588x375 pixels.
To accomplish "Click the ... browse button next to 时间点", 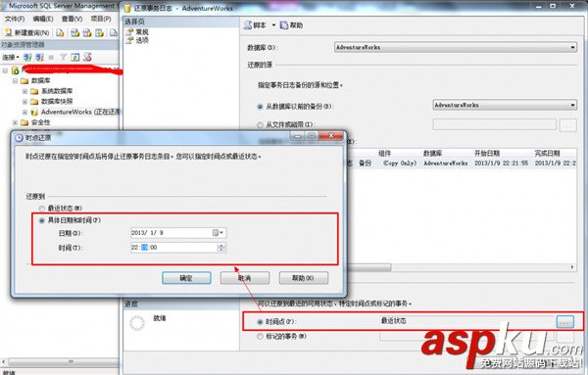I will (565, 321).
